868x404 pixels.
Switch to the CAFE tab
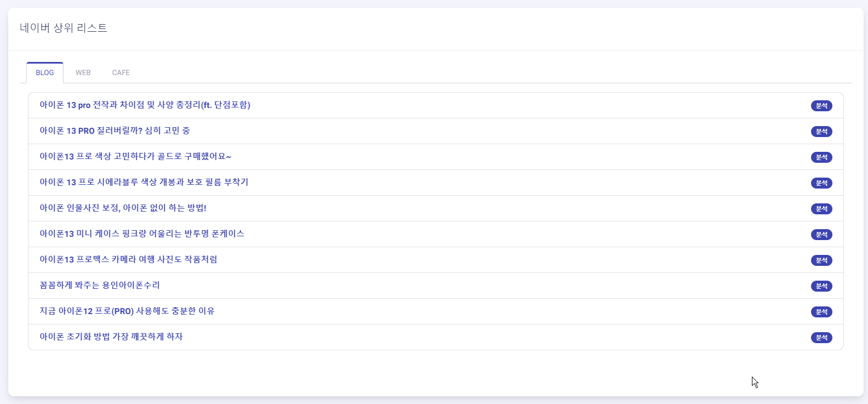121,73
